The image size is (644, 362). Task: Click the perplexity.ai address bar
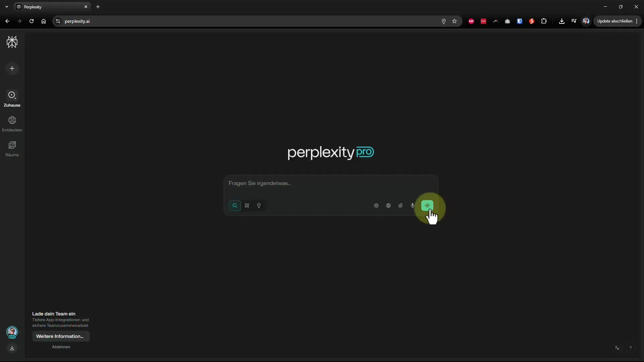pos(248,21)
